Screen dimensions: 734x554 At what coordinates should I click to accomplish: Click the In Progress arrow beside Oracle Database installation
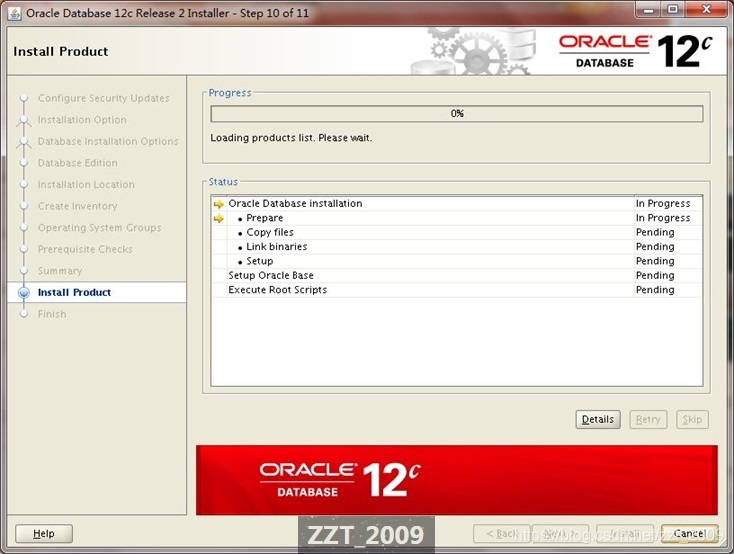click(219, 204)
